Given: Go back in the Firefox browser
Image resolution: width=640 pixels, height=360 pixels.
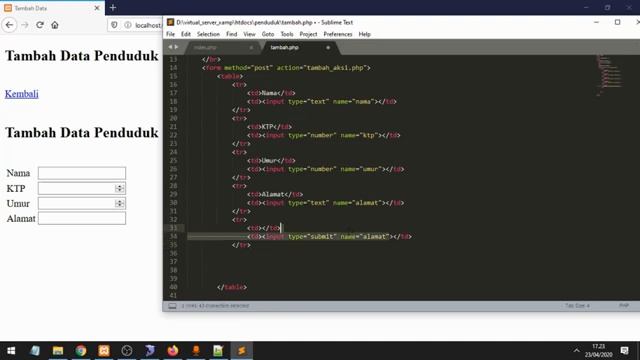Looking at the screenshot, I should [x=9, y=25].
